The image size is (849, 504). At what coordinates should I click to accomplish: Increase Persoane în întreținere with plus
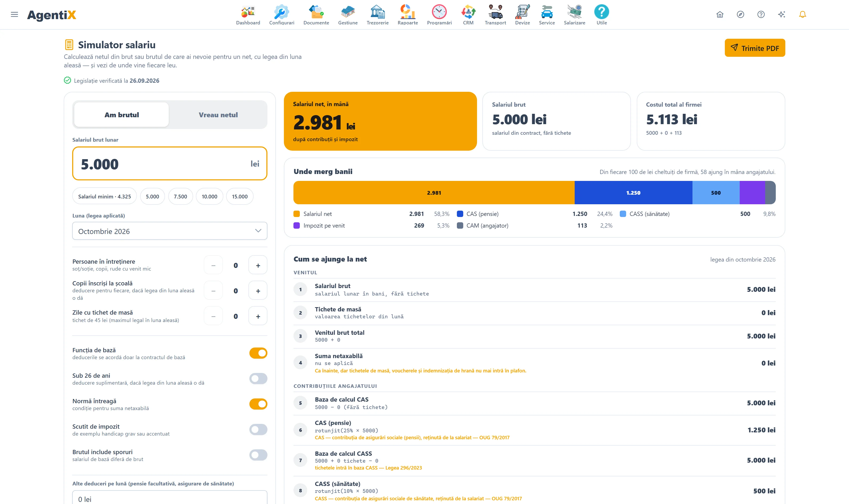258,265
